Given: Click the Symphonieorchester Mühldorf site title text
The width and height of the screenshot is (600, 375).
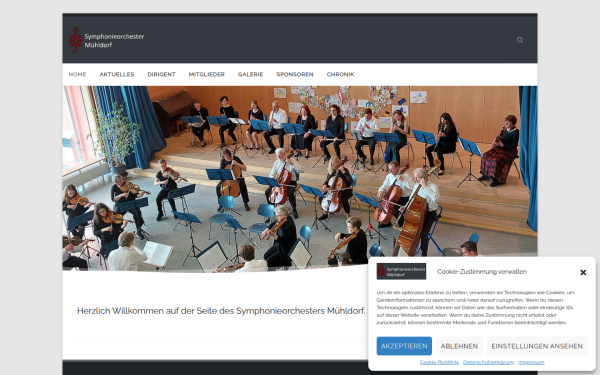Looking at the screenshot, I should click(114, 41).
